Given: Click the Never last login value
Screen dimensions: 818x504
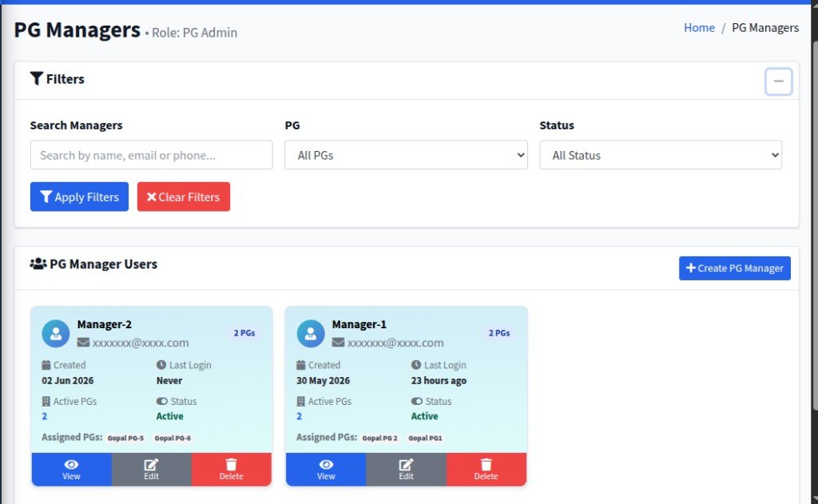Looking at the screenshot, I should [169, 380].
